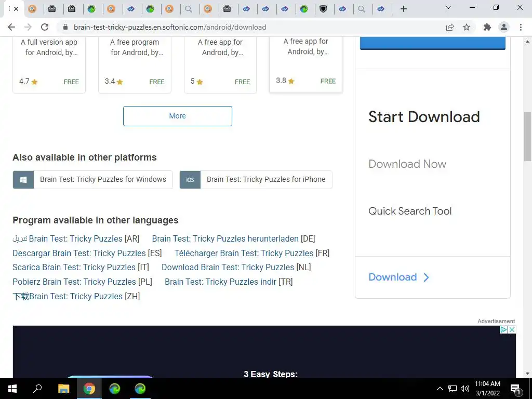Click the Windows logo platform icon
The image size is (532, 399).
tap(23, 179)
